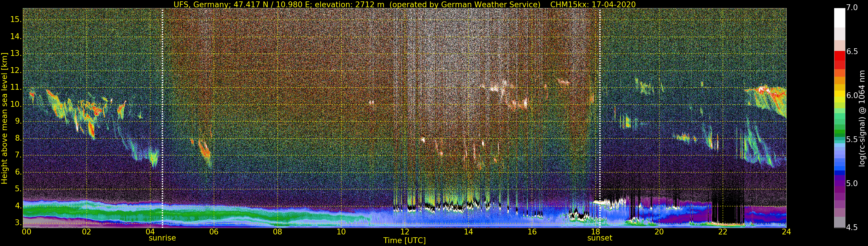Screen dimensions: 868x246
Task: Click the "9." height axis tick label
Action: coord(18,121)
